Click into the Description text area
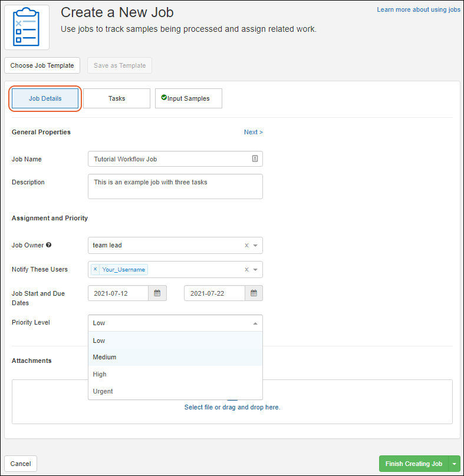 point(175,186)
